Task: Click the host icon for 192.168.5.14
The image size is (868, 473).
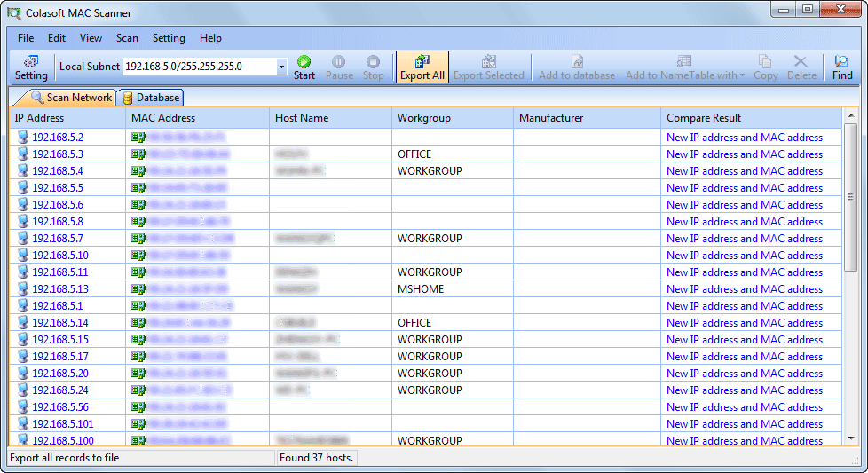Action: point(23,322)
